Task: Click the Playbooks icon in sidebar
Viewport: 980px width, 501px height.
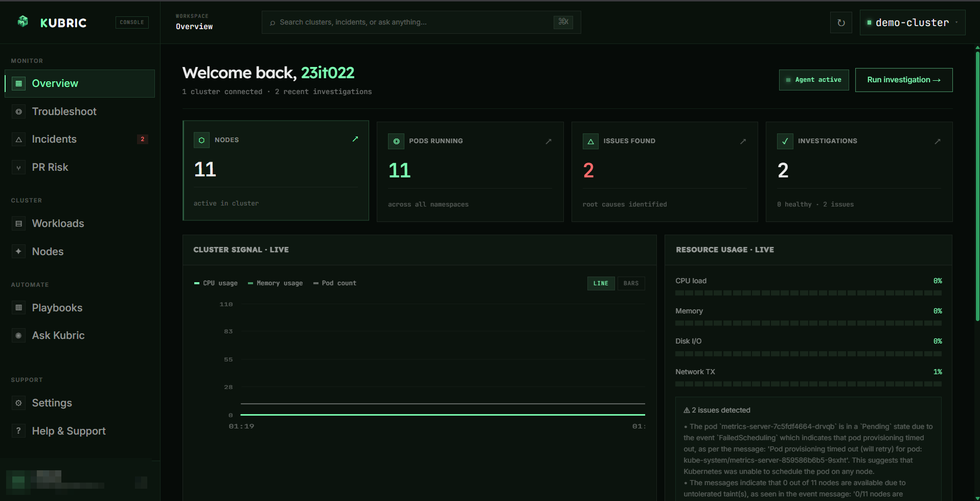Action: click(19, 307)
